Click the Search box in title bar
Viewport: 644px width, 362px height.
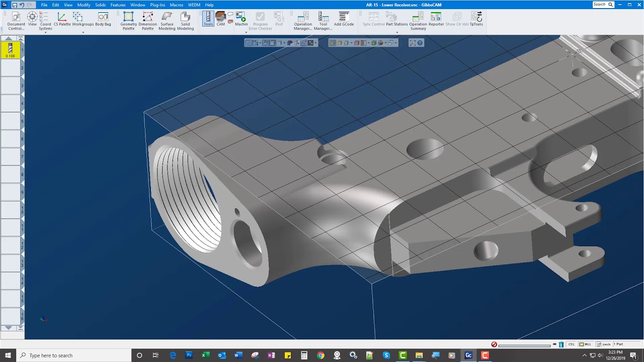603,5
